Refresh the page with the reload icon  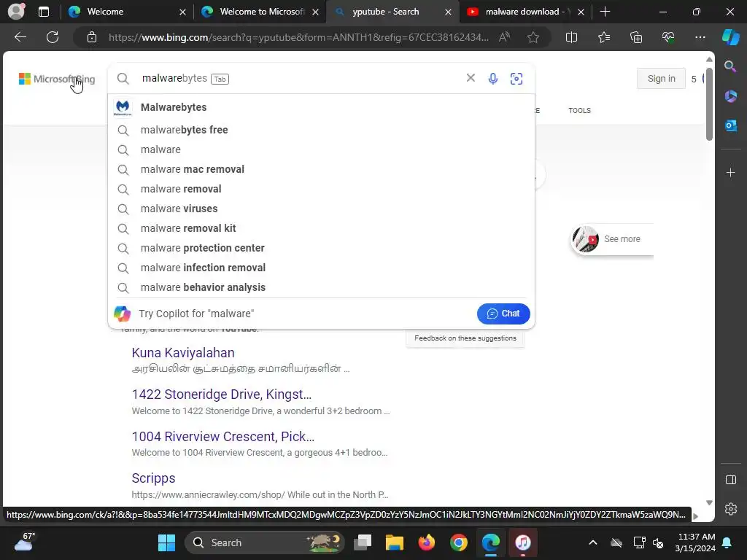click(53, 37)
